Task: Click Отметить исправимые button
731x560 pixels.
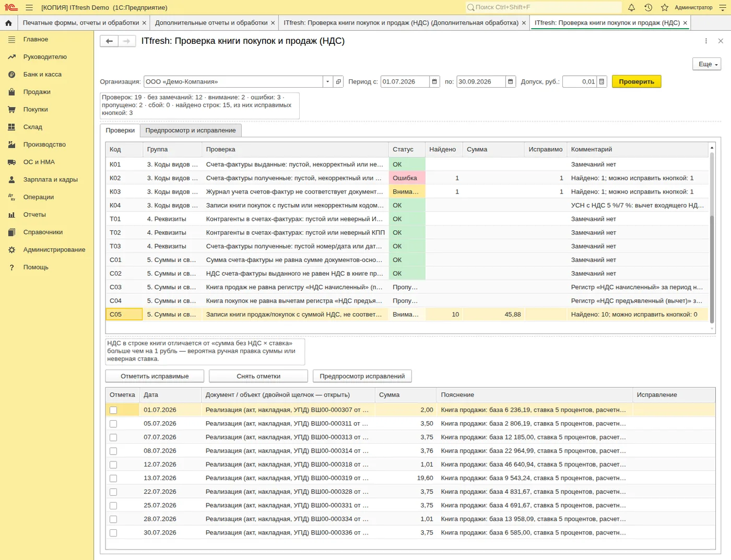Action: click(x=155, y=376)
